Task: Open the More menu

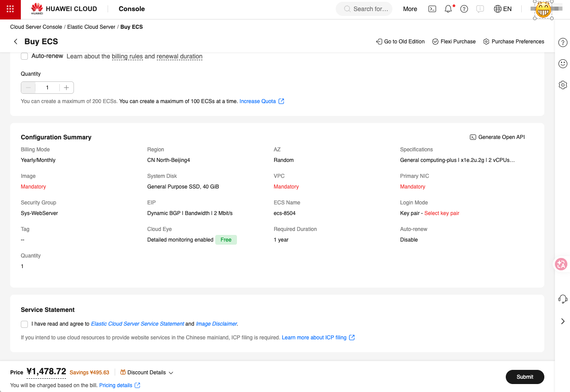Action: [410, 9]
